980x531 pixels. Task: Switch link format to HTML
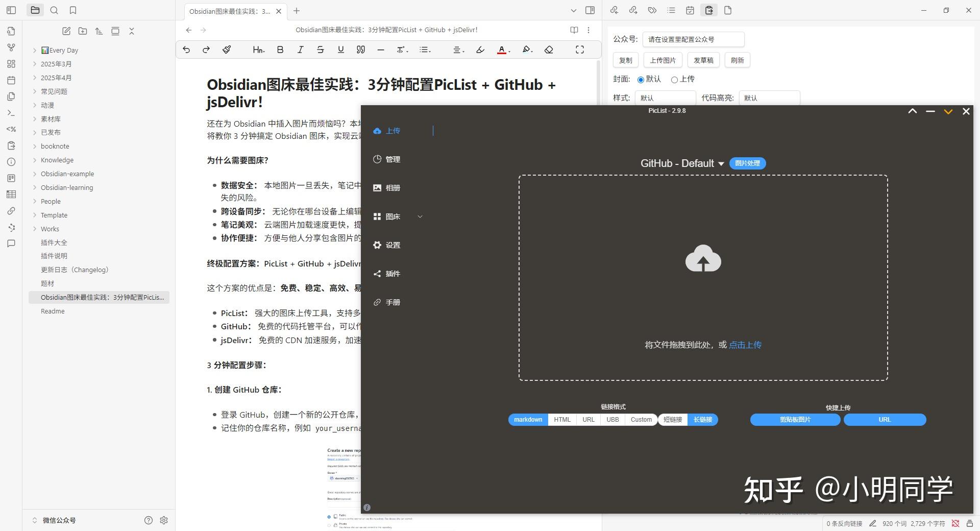pyautogui.click(x=561, y=420)
